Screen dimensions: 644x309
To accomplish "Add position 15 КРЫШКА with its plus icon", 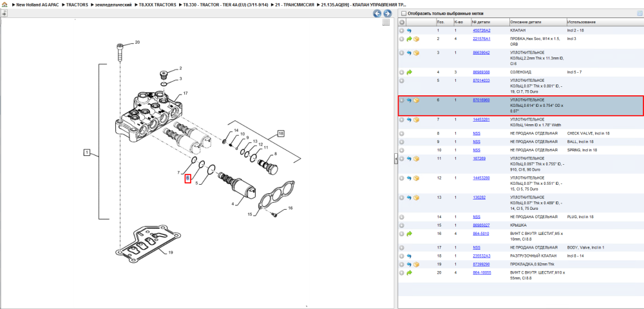I will coord(402,225).
